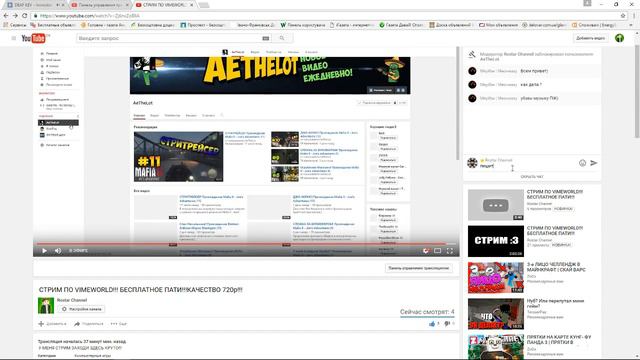Open 'Доска объявлений' bookmark
The height and width of the screenshot is (360, 640).
[x=450, y=25]
